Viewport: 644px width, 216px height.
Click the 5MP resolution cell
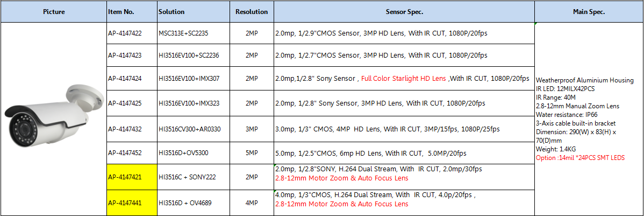click(252, 153)
